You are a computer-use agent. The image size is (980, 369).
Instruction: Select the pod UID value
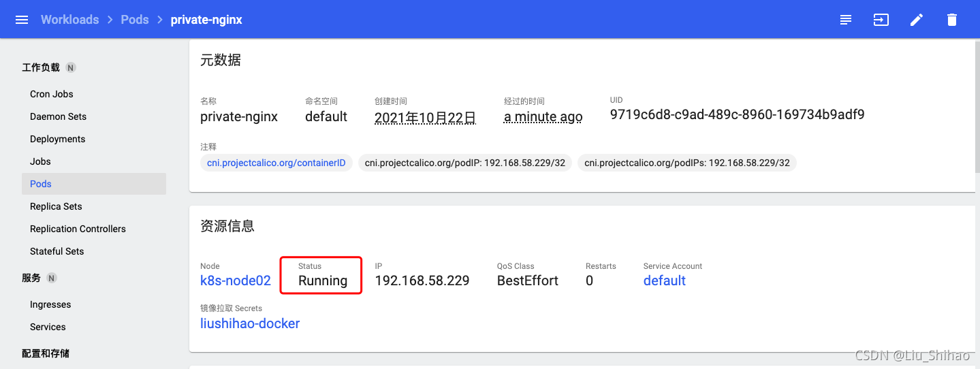[738, 114]
